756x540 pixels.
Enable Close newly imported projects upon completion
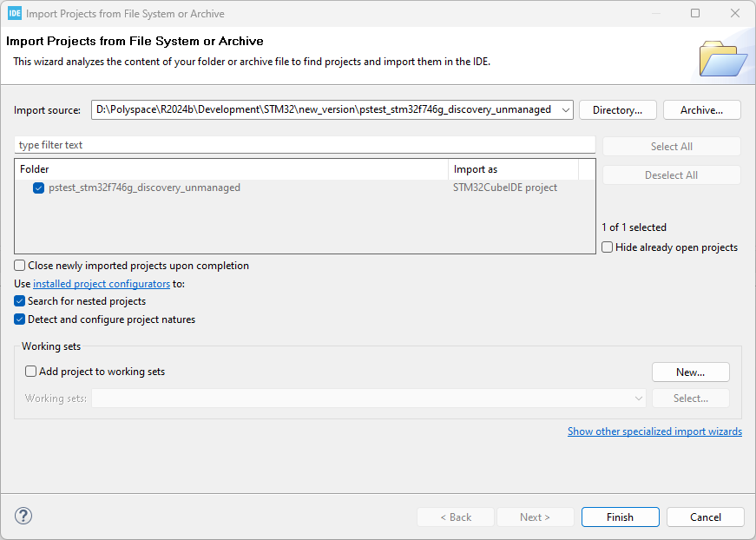(x=19, y=266)
